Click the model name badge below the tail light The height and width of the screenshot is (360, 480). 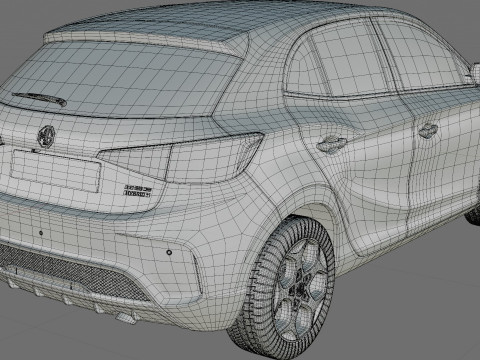138,190
